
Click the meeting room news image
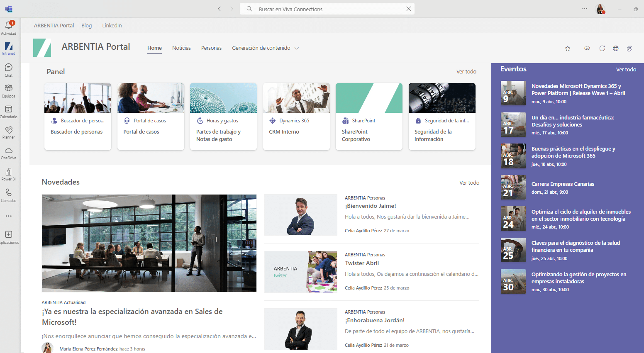pyautogui.click(x=149, y=243)
